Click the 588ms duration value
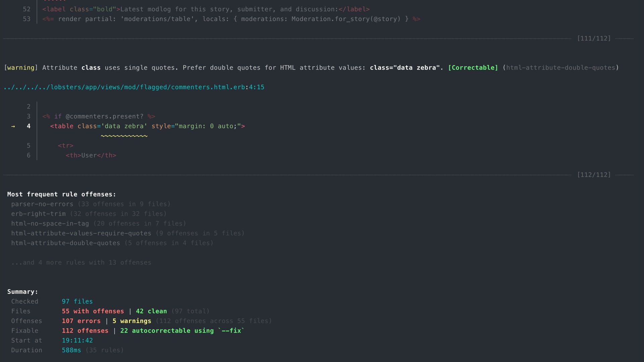 point(71,350)
